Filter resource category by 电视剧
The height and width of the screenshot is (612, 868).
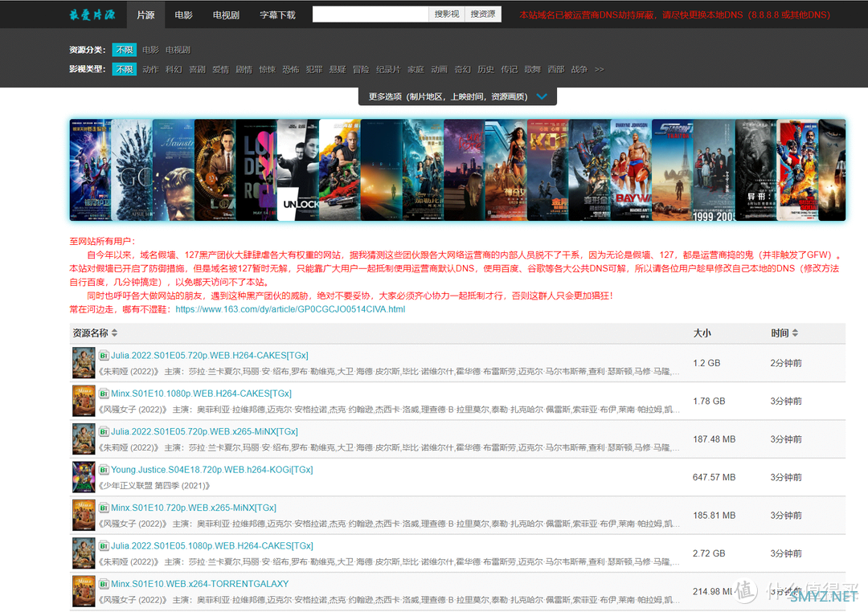point(178,50)
